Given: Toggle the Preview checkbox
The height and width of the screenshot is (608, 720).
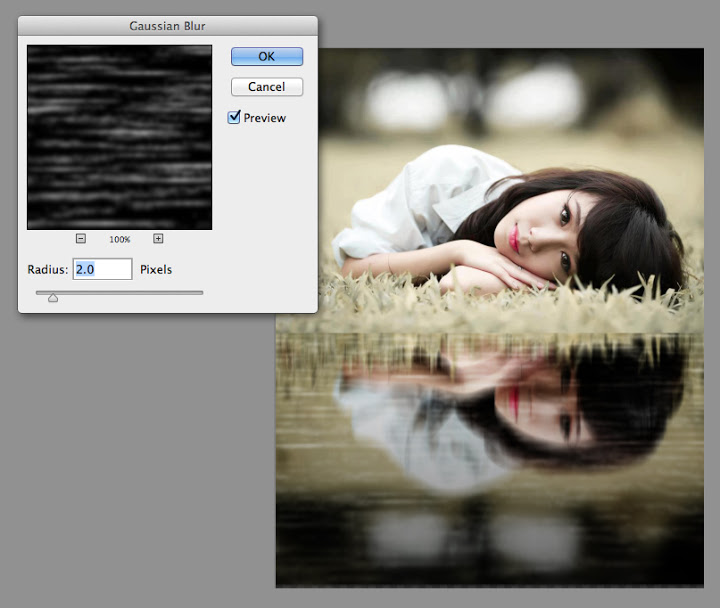Looking at the screenshot, I should tap(234, 117).
